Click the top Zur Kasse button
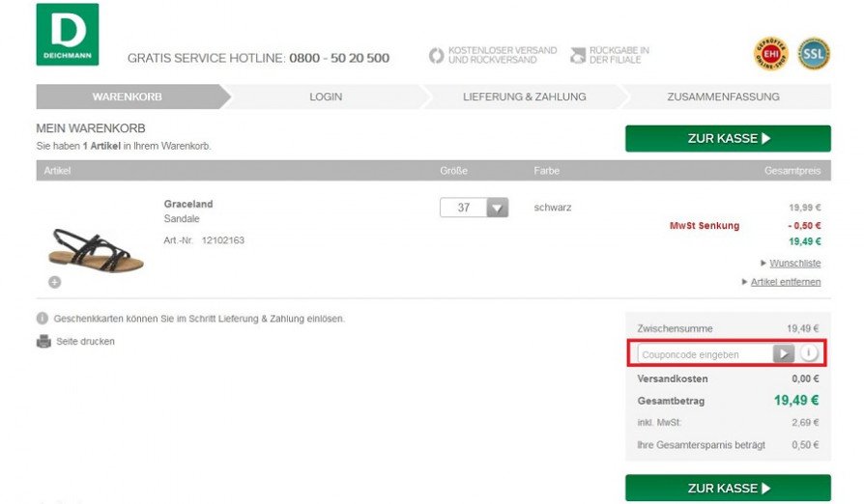Screen dimensions: 864x504 (728, 139)
